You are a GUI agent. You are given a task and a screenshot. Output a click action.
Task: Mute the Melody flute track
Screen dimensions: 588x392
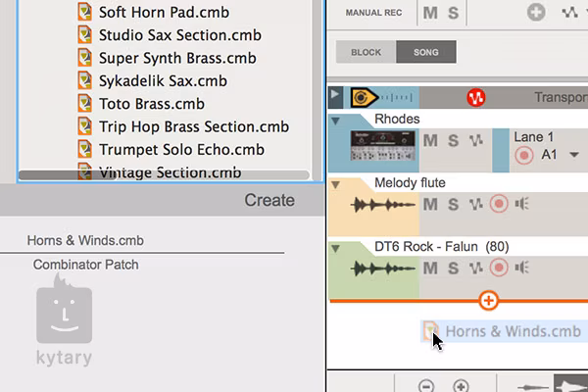point(430,204)
